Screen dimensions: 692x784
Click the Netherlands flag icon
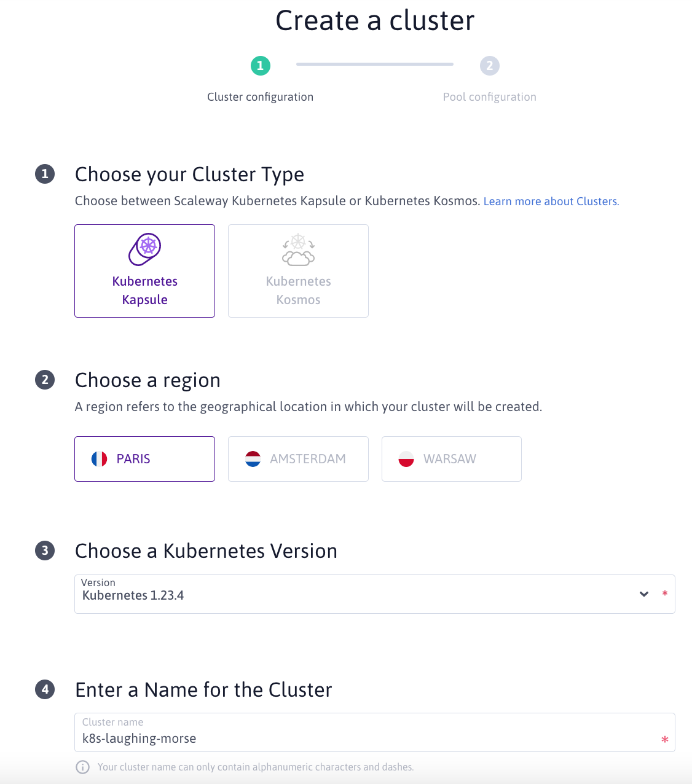(253, 459)
